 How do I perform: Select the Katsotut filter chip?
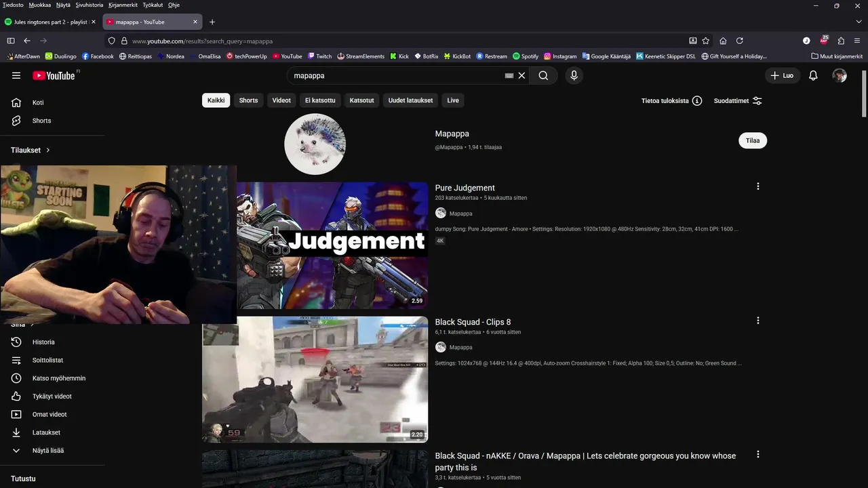361,100
